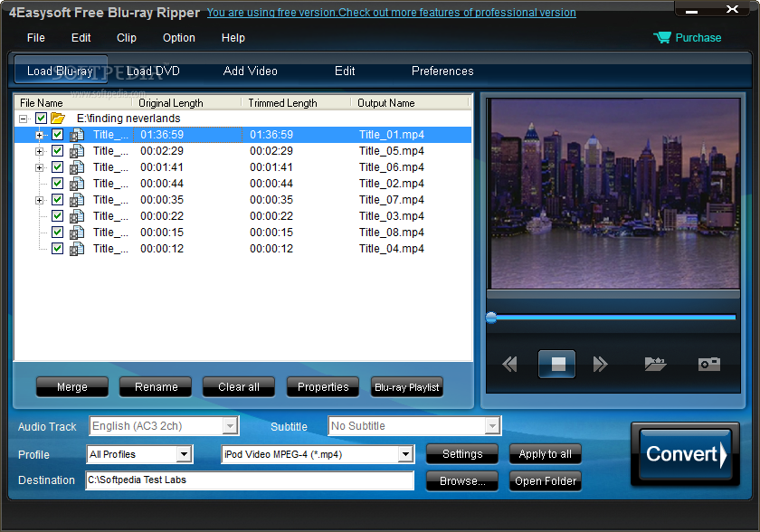Uncheck the Title_01.mp4 row checkbox
760x532 pixels.
point(57,134)
